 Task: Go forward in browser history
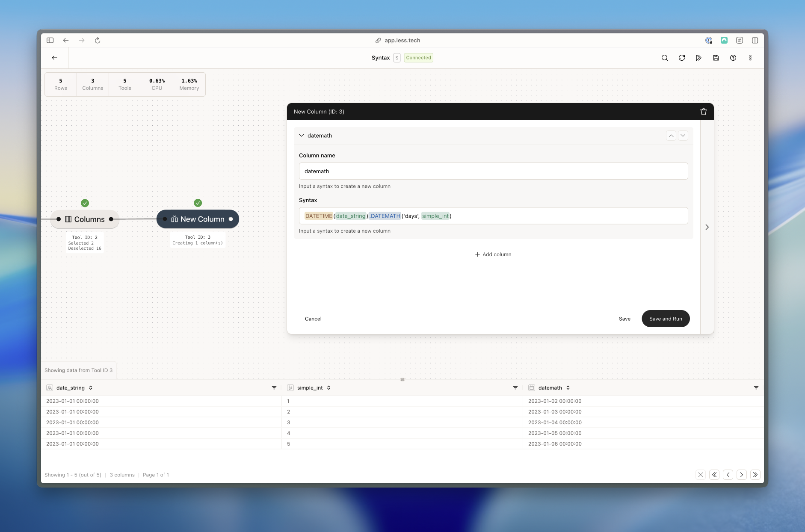pyautogui.click(x=82, y=40)
